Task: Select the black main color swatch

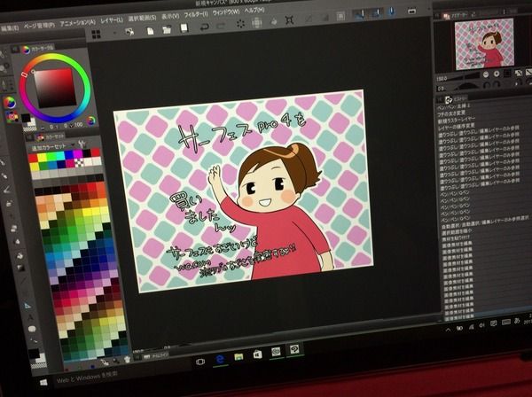Action: point(26,119)
